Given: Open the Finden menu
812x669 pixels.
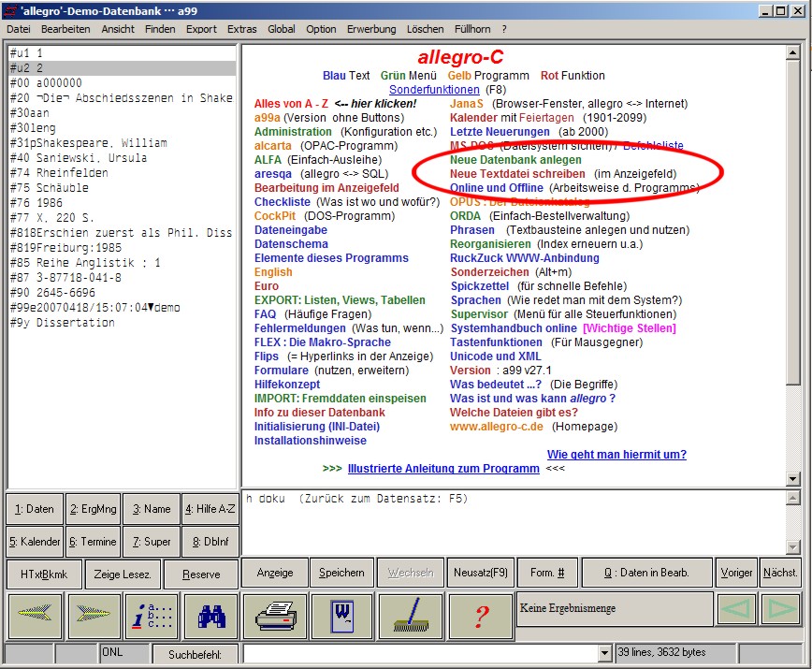Looking at the screenshot, I should (x=160, y=29).
